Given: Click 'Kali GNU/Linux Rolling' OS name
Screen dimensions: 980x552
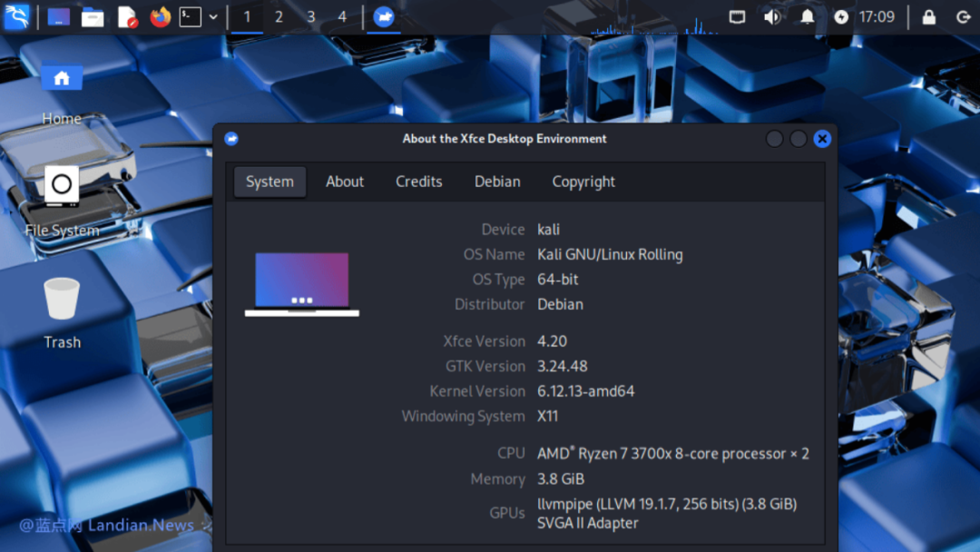Looking at the screenshot, I should 610,255.
